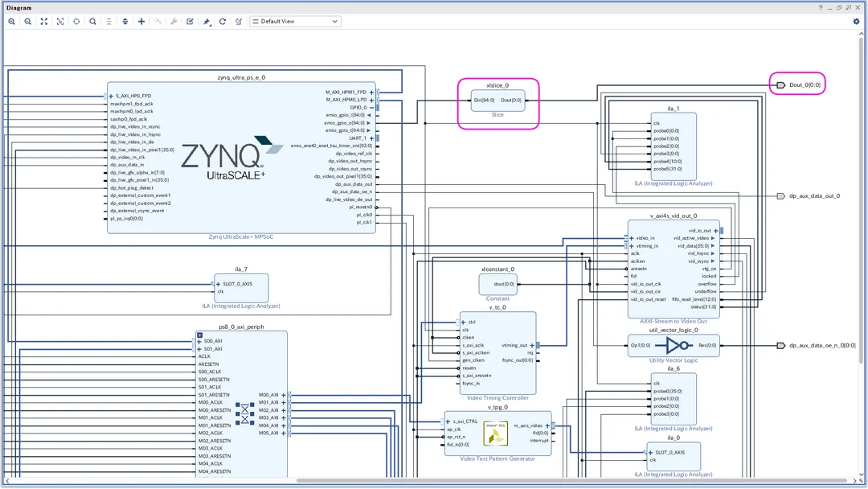Viewport: 868px width, 489px height.
Task: Click the Regenerate Layout refresh icon
Action: click(223, 22)
